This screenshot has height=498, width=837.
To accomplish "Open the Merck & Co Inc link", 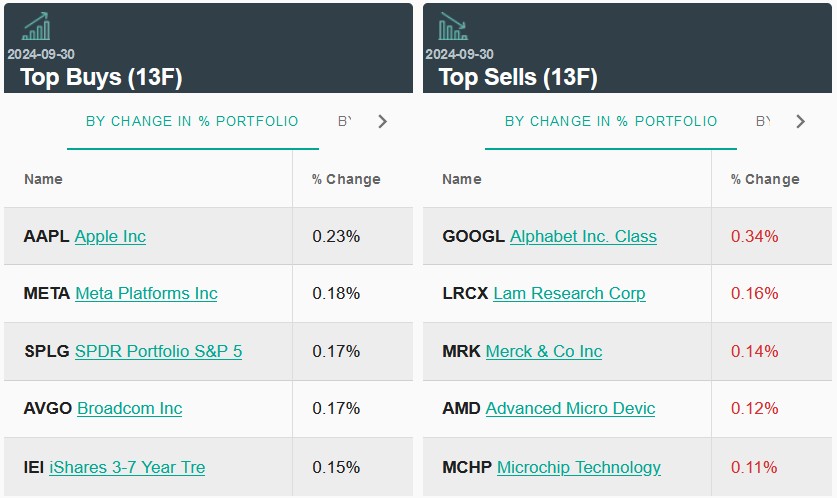I will pos(544,352).
